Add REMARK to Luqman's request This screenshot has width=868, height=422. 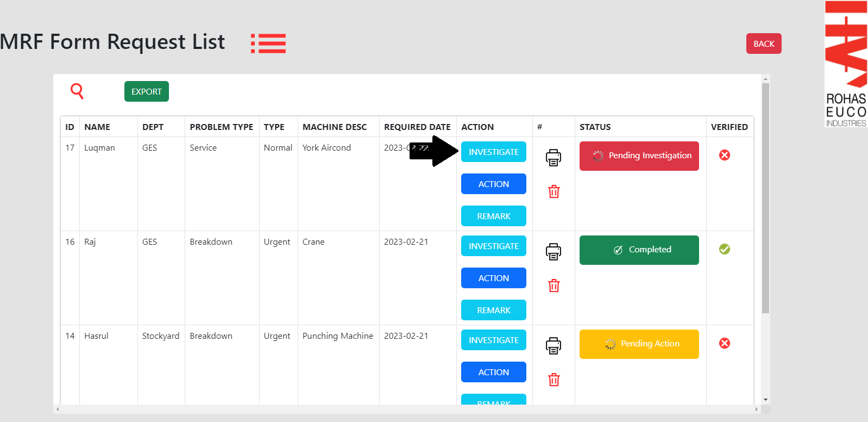click(493, 216)
